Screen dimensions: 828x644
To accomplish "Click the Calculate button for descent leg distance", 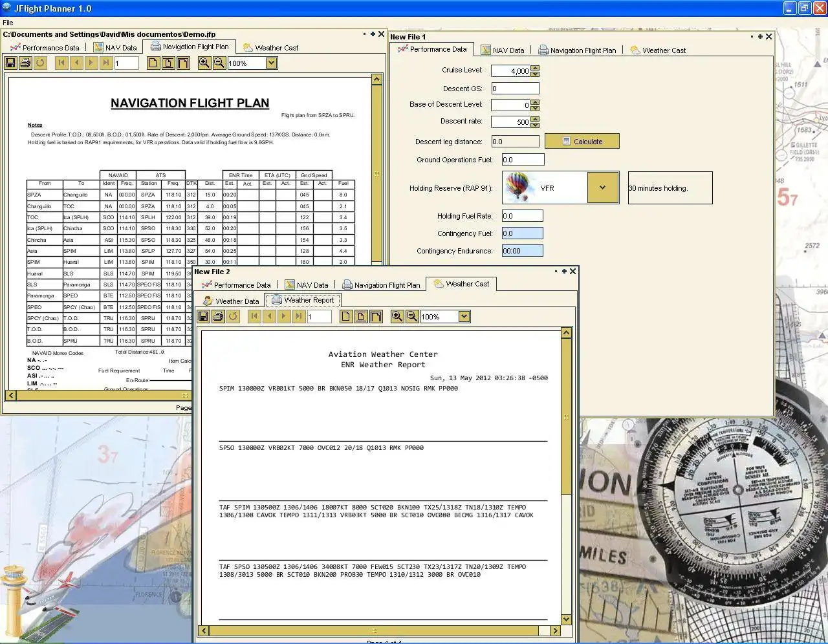I will (x=582, y=141).
